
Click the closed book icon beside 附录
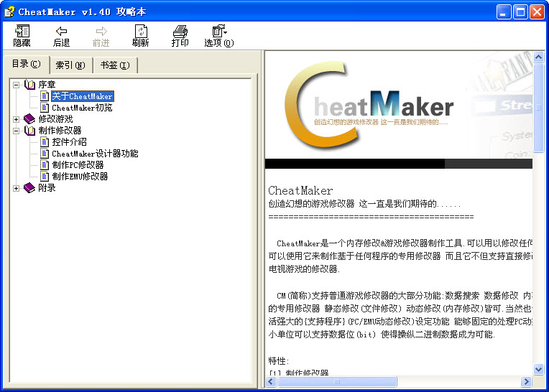[29, 188]
